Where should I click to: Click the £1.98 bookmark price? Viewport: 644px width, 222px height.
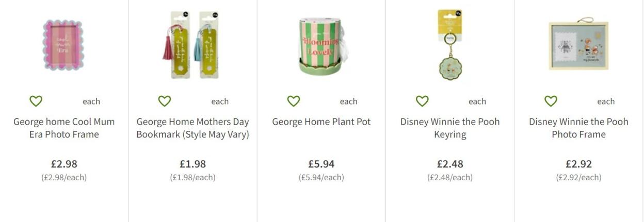192,164
